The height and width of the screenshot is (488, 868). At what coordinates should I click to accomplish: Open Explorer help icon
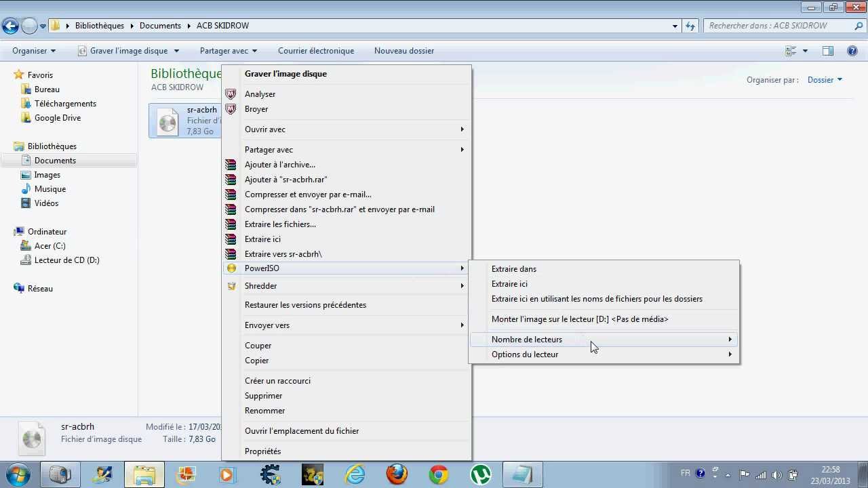point(853,51)
